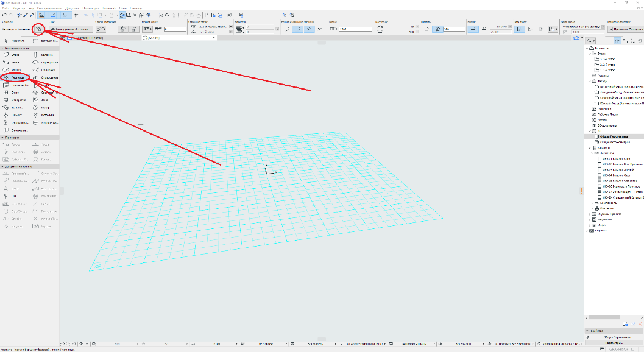644x352 pixels.
Task: Open the Вся Модель quick option
Action: coord(315,344)
